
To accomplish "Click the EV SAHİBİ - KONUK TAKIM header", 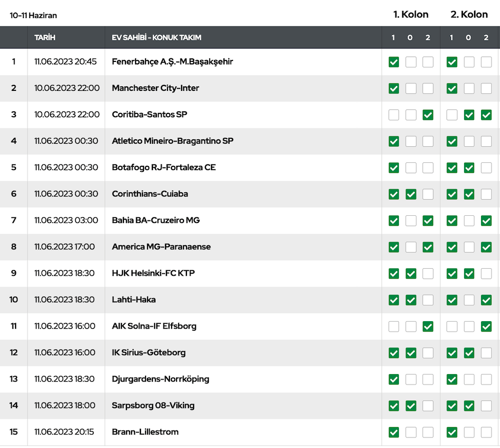I will [156, 37].
